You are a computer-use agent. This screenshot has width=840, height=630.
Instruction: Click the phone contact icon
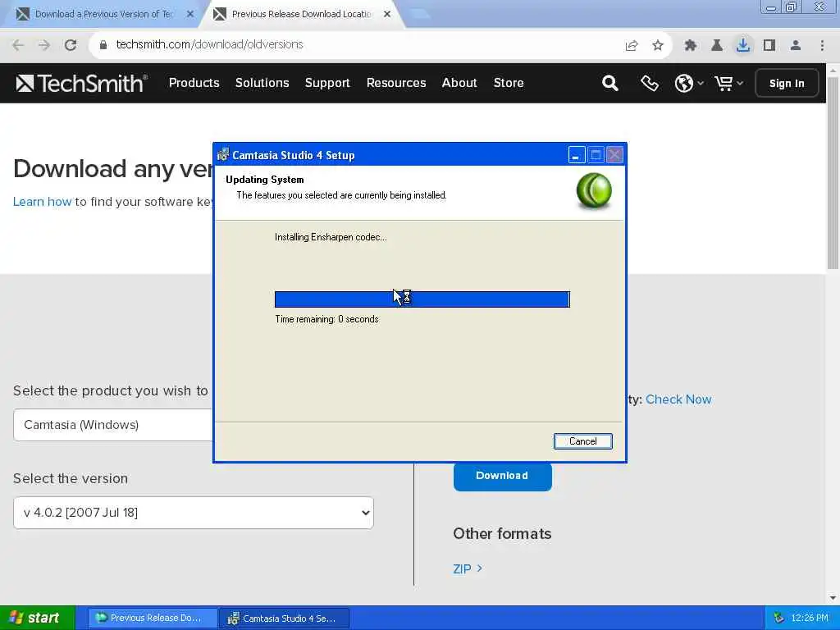click(x=650, y=83)
